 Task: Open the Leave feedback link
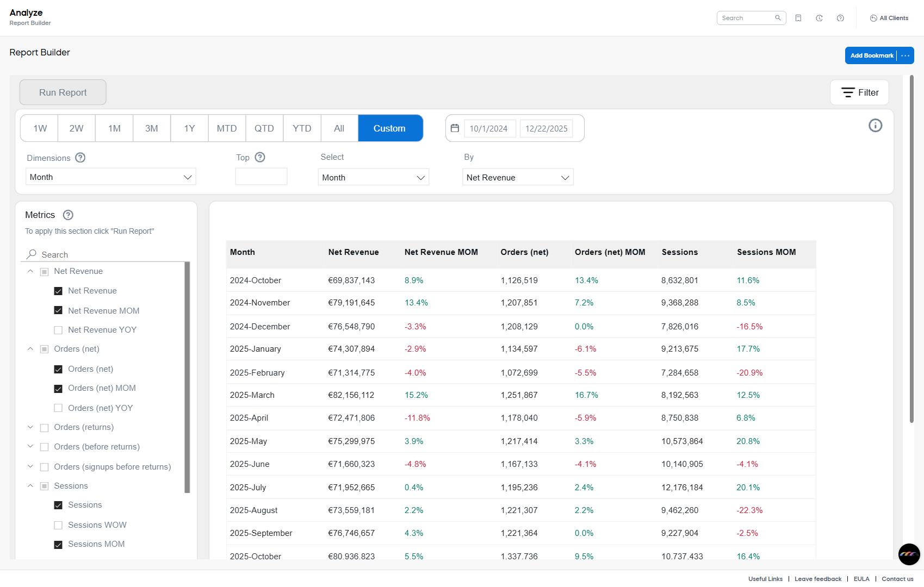click(x=818, y=579)
